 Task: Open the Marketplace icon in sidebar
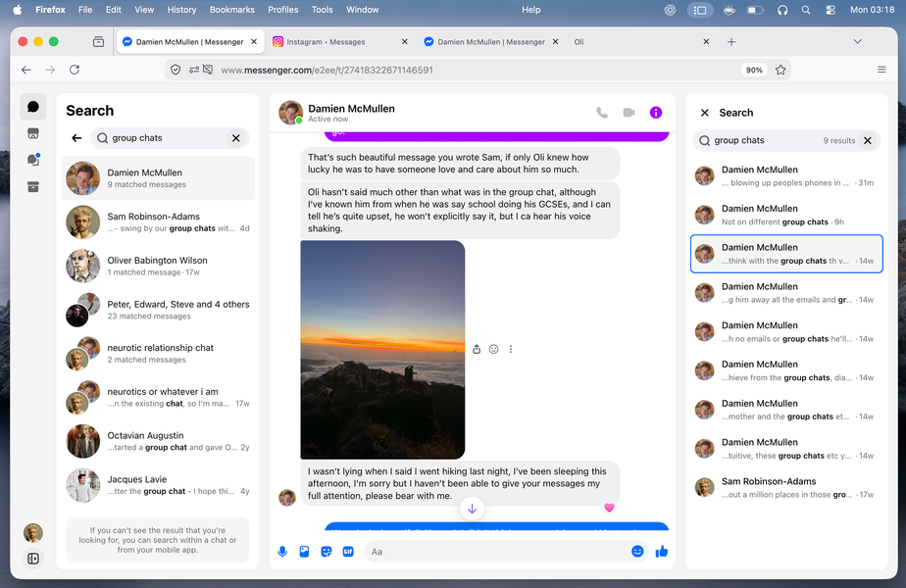[33, 133]
